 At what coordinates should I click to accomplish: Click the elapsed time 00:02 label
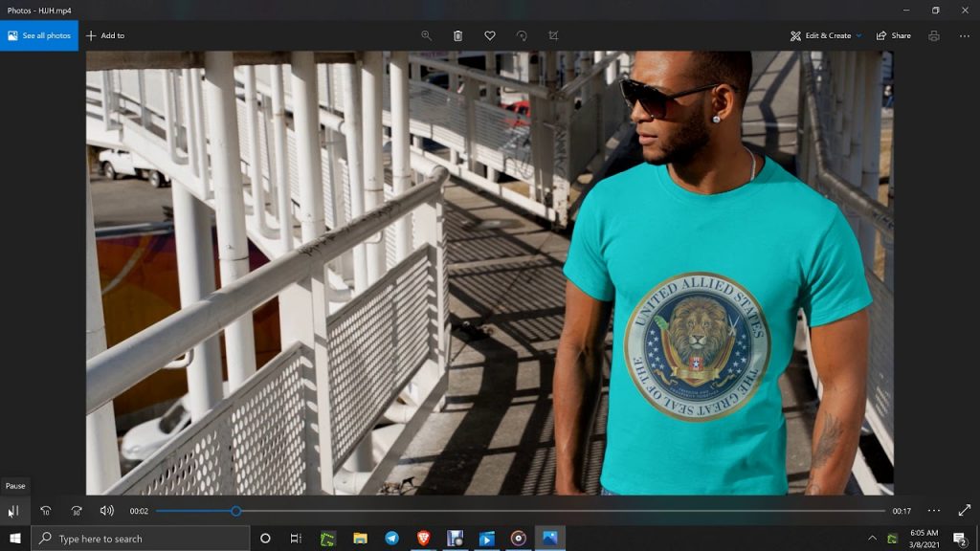139,511
